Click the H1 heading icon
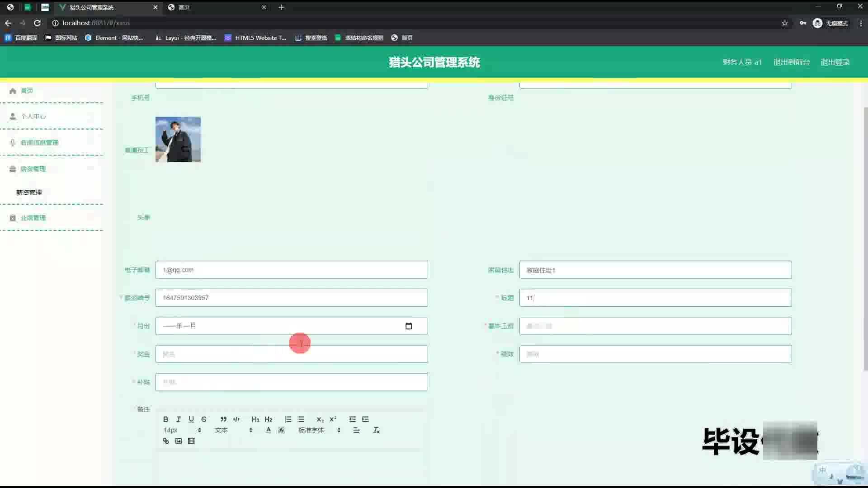868x488 pixels. (x=255, y=419)
